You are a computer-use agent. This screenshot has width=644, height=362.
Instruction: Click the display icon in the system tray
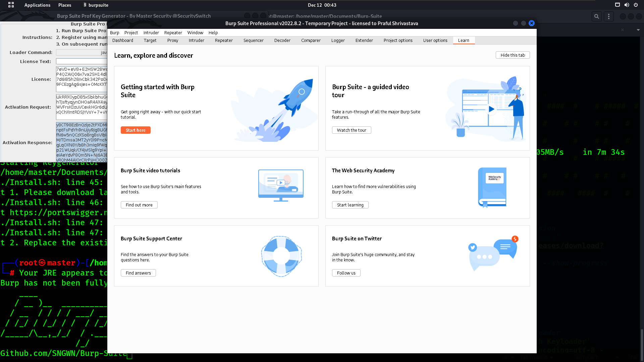point(617,5)
